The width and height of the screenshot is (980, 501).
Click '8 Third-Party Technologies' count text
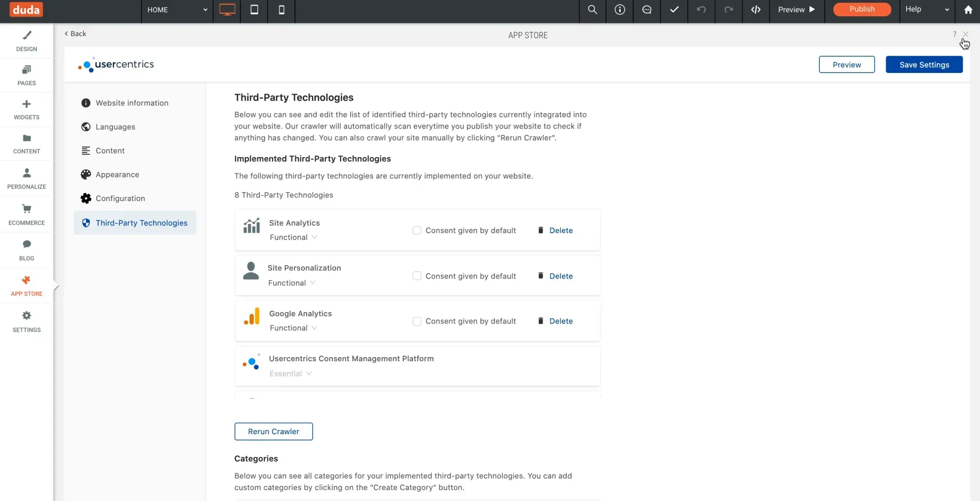pyautogui.click(x=284, y=195)
